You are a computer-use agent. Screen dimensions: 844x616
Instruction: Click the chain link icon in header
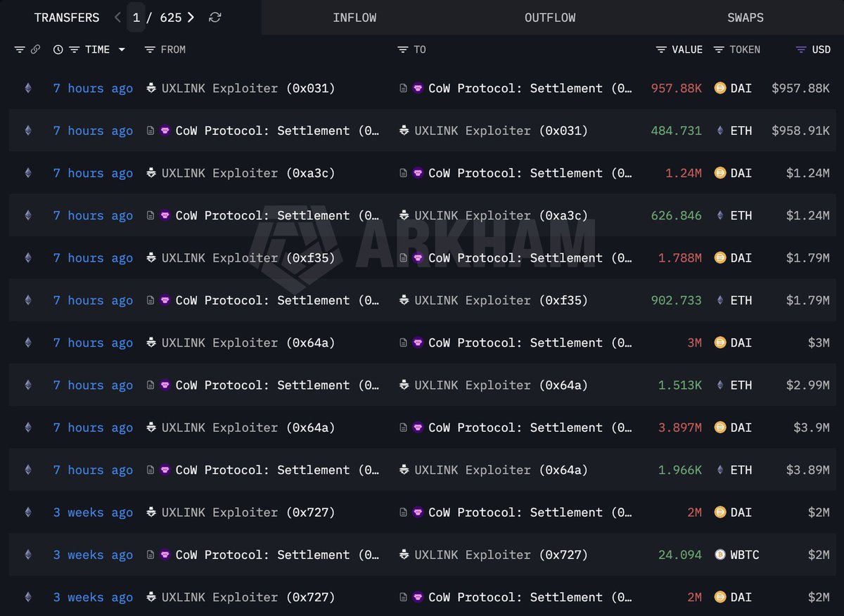point(35,50)
